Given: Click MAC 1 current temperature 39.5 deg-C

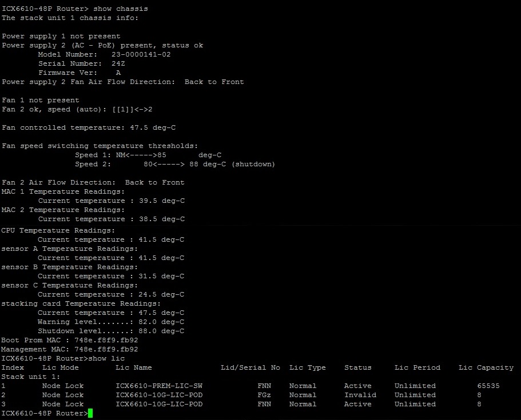Looking at the screenshot, I should 112,201.
